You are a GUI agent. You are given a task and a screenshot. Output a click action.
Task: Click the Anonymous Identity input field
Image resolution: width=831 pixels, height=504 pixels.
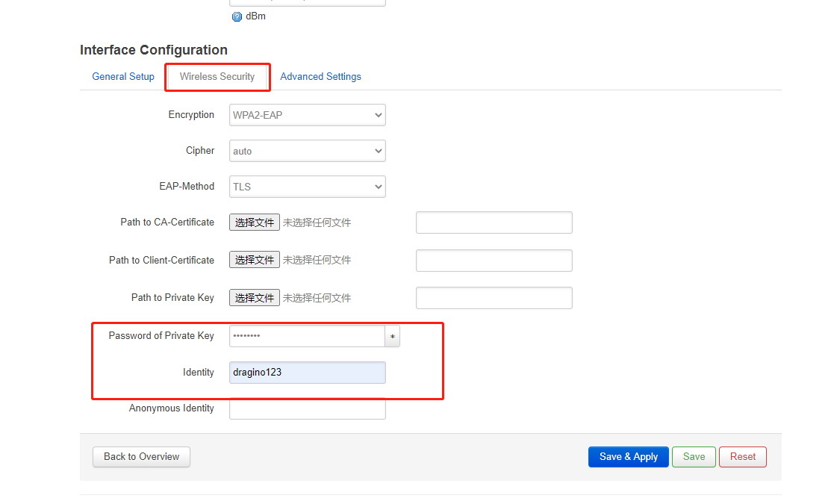click(308, 408)
